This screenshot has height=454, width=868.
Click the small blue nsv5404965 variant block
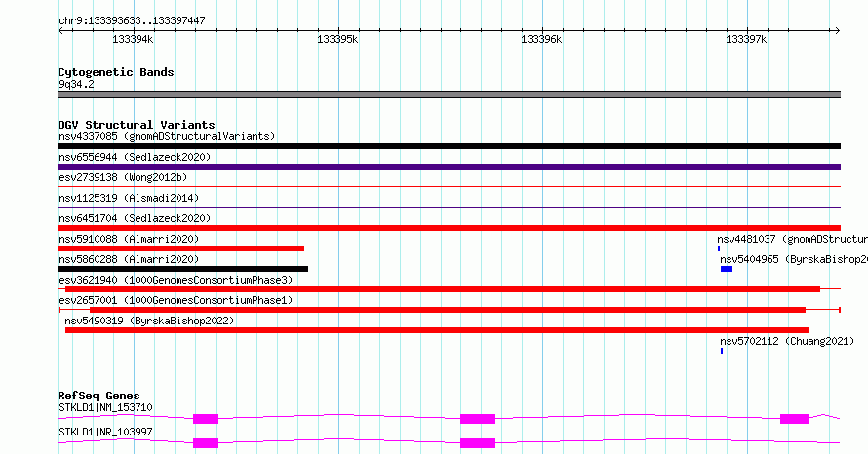tap(727, 269)
